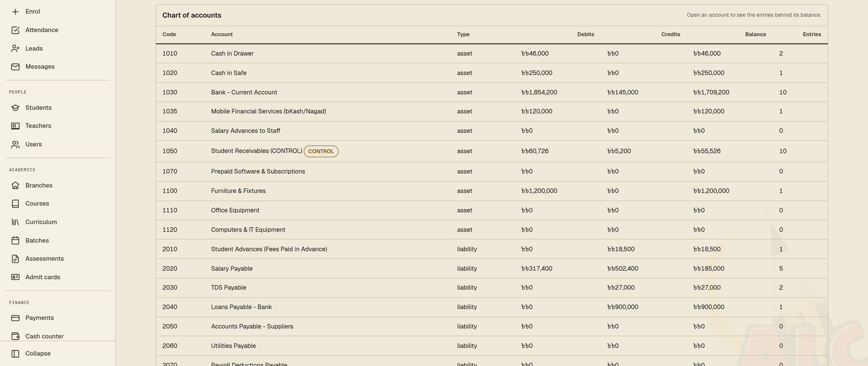Image resolution: width=868 pixels, height=366 pixels.
Task: Click the Loans Payable - Bank row name
Action: tap(241, 307)
